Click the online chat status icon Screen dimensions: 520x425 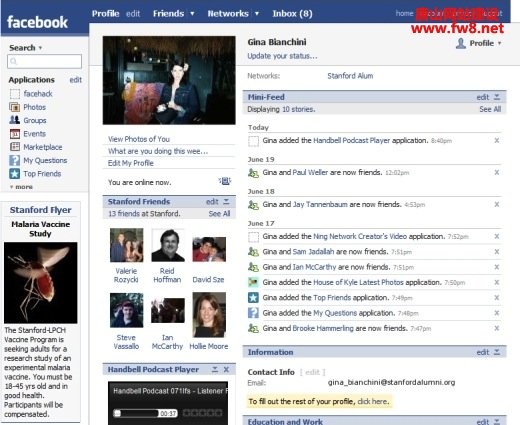[225, 181]
